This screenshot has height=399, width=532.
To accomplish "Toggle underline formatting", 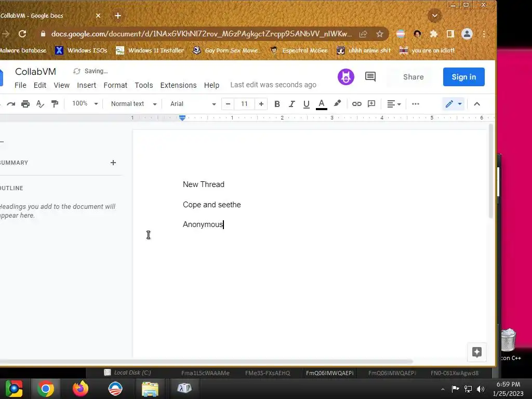I will (x=307, y=104).
